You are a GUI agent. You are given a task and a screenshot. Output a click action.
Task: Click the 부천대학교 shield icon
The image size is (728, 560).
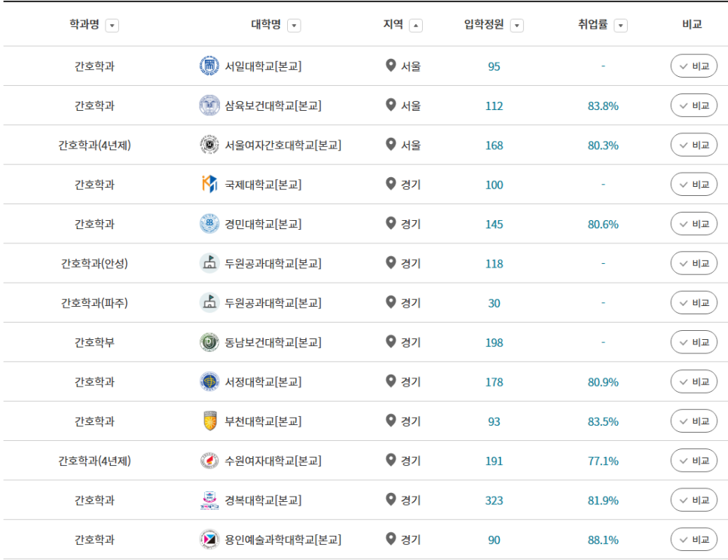point(210,421)
